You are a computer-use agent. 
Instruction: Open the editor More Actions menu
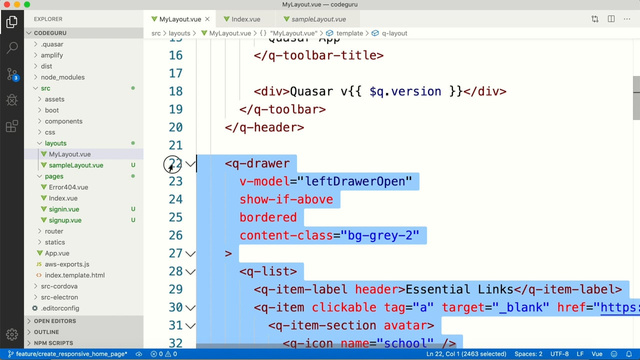(x=627, y=19)
